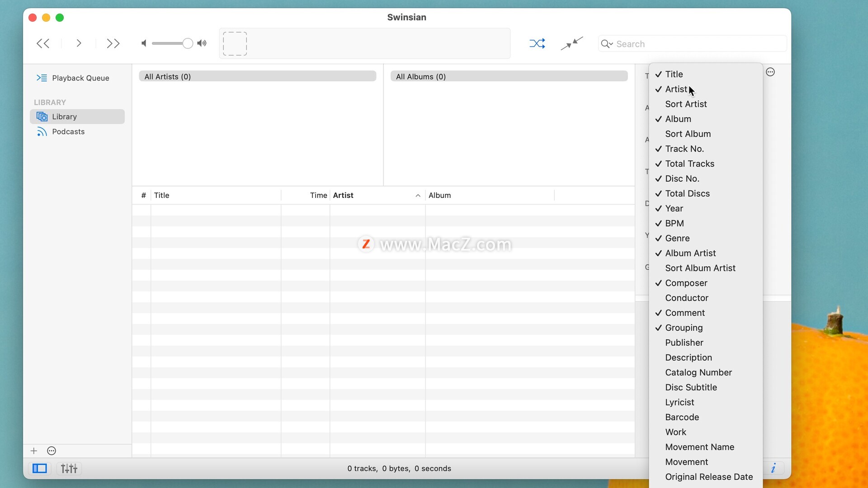Switch to mini player with arrows icon
The height and width of the screenshot is (488, 868).
(x=572, y=43)
